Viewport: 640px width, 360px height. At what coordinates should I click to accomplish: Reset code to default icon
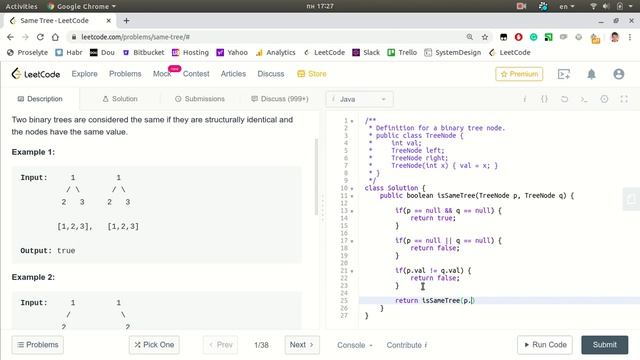pyautogui.click(x=564, y=99)
